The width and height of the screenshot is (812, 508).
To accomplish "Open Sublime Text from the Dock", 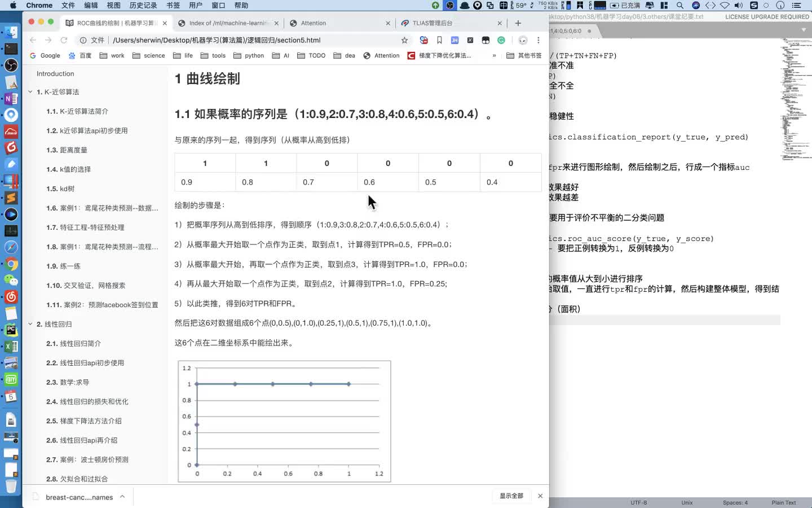I will (x=11, y=198).
